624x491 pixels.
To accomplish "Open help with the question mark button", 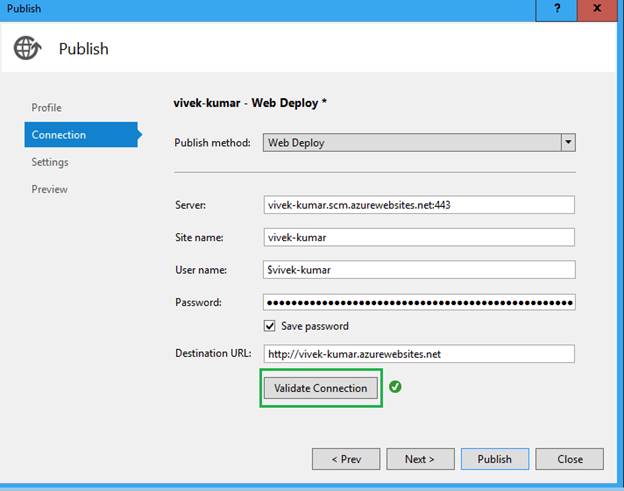I will coord(556,10).
